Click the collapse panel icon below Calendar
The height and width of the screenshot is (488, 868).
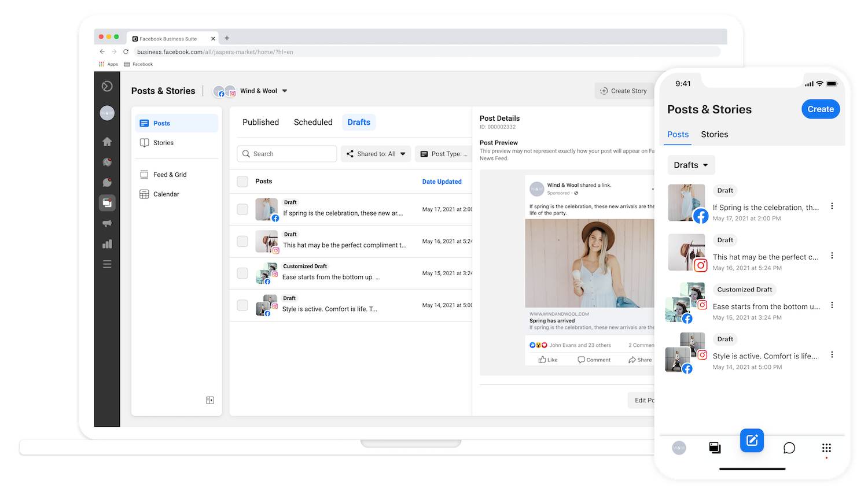click(x=210, y=400)
